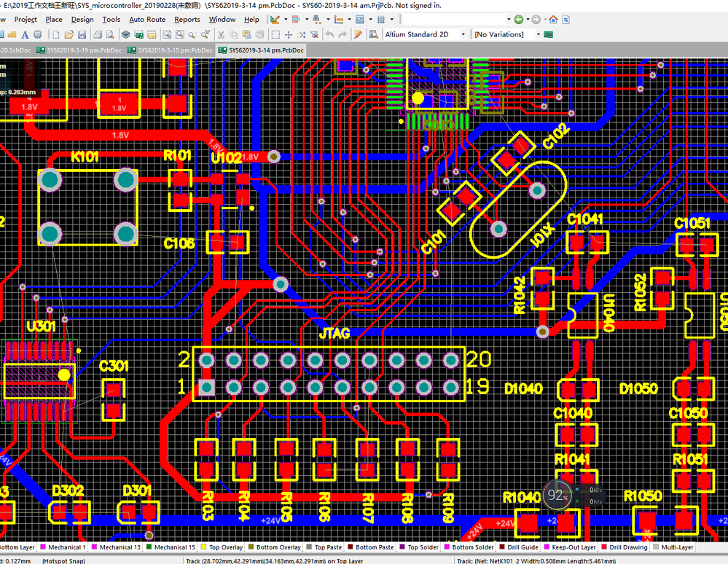
Task: Click the Save floppy disk icon
Action: coord(82,34)
